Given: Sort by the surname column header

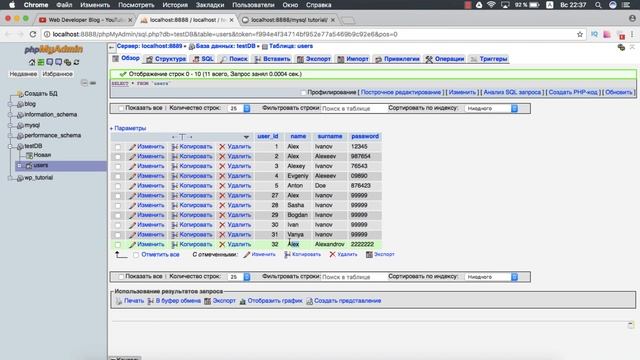Looking at the screenshot, I should 330,136.
